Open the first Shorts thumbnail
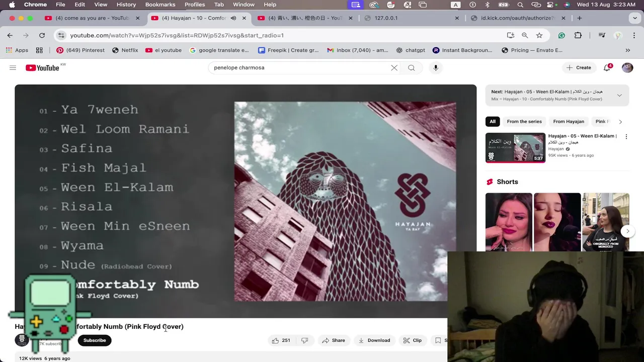The height and width of the screenshot is (362, 644). click(x=509, y=222)
